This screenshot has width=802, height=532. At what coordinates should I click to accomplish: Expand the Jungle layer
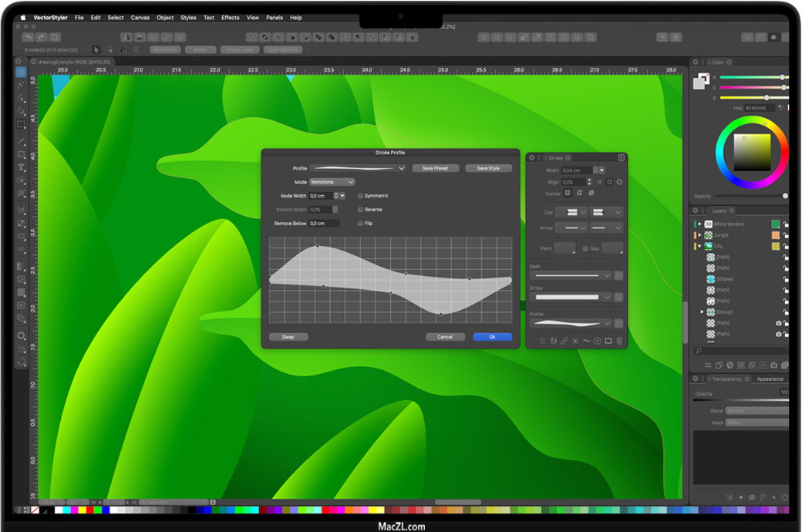click(x=700, y=235)
